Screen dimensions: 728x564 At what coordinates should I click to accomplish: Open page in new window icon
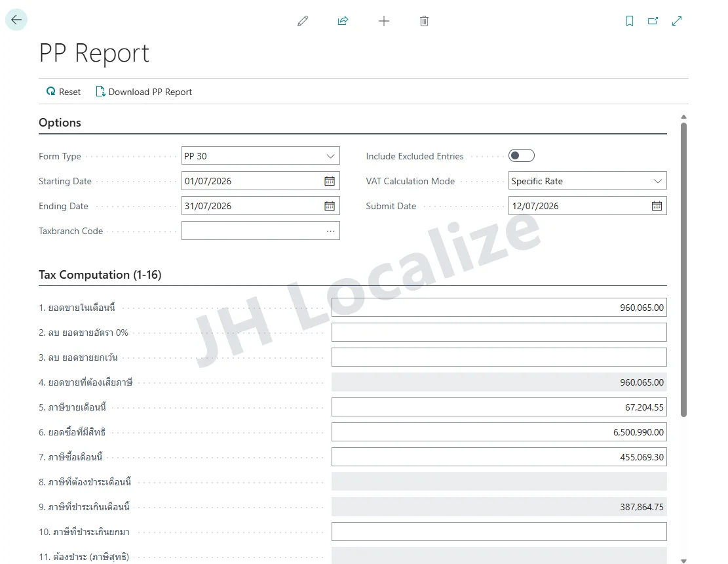[653, 21]
